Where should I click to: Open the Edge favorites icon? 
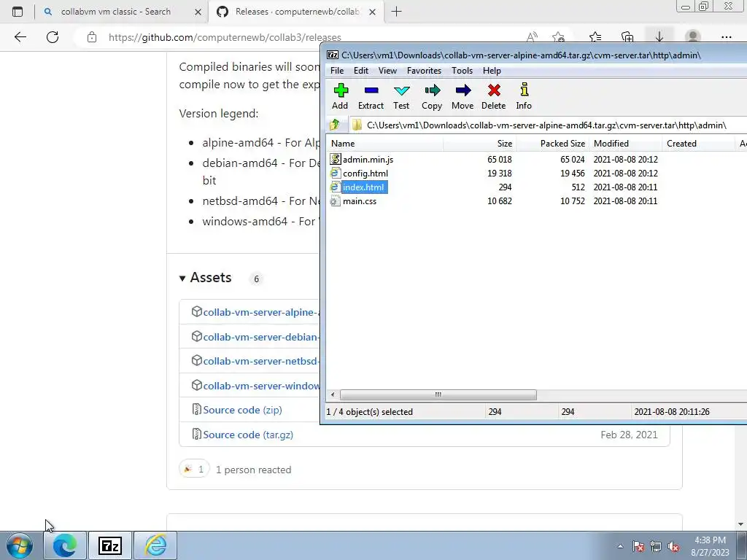pos(595,36)
